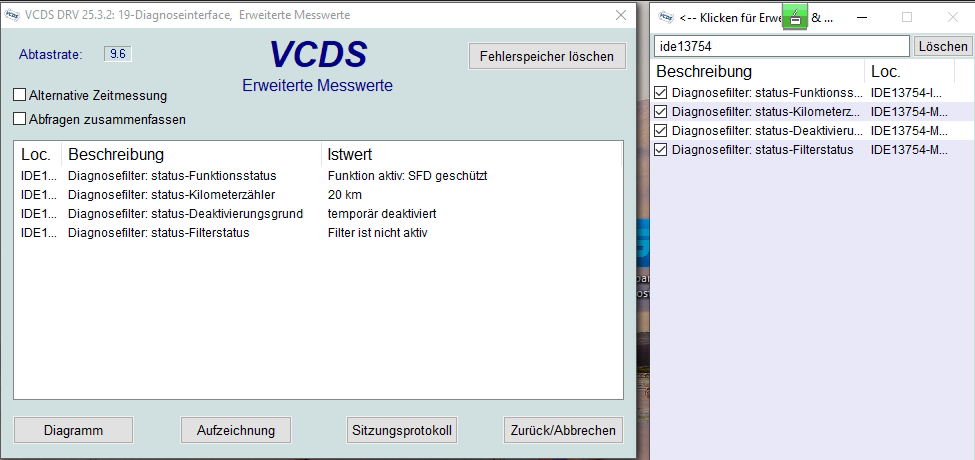Sort by Loc. column in measurements table

[39, 154]
